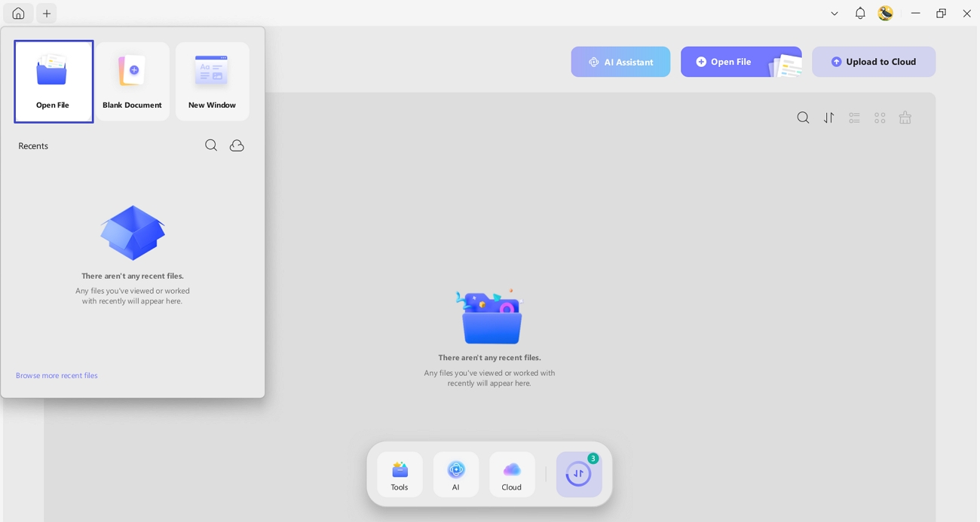Open AI from bottom dock
Viewport: 980px width, 522px height.
tap(456, 475)
